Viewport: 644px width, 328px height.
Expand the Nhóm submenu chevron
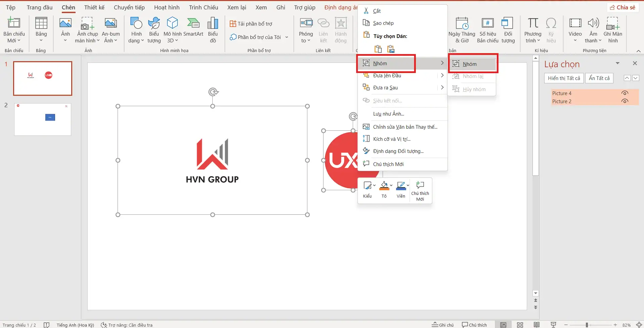[x=442, y=63]
